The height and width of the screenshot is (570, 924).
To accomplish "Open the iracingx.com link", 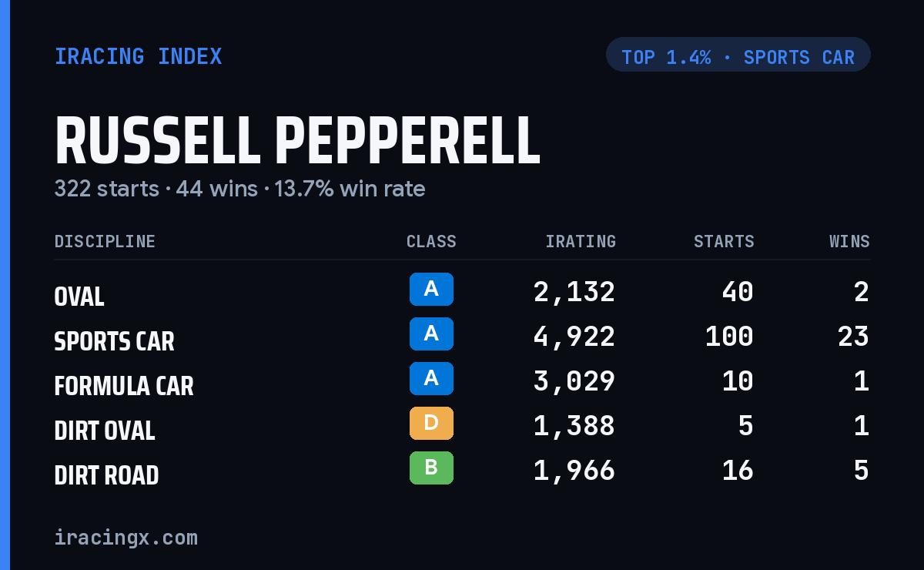I will [x=126, y=537].
